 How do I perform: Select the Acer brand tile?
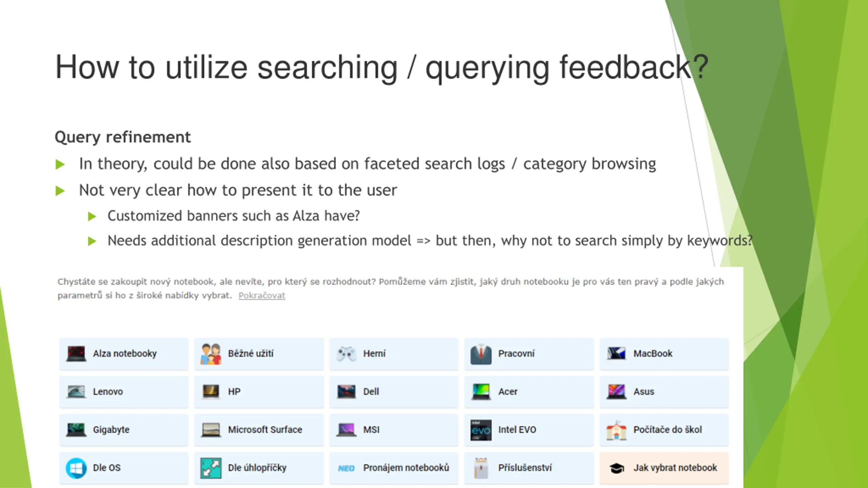pos(529,392)
